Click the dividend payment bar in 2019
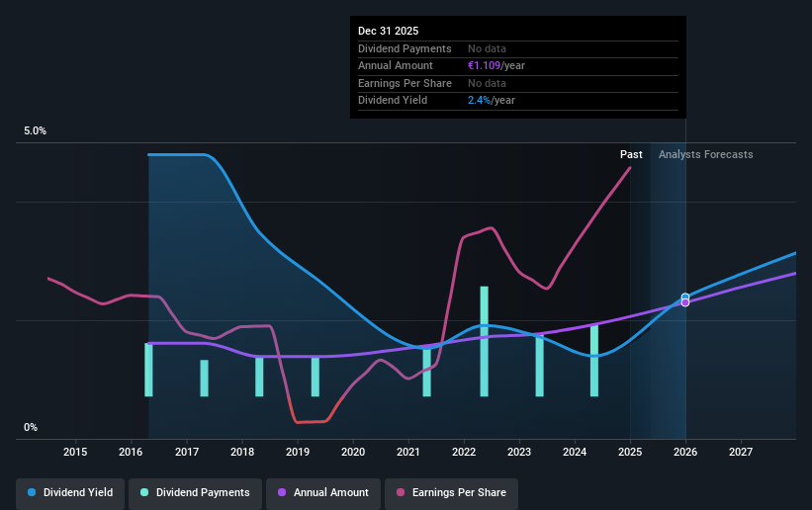Screen dimensions: 812x510 tap(315, 377)
